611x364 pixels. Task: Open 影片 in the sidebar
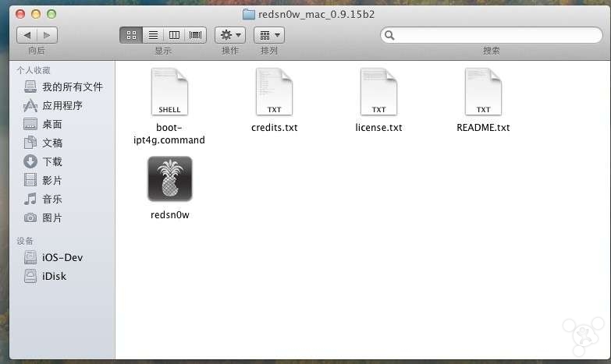pos(43,180)
